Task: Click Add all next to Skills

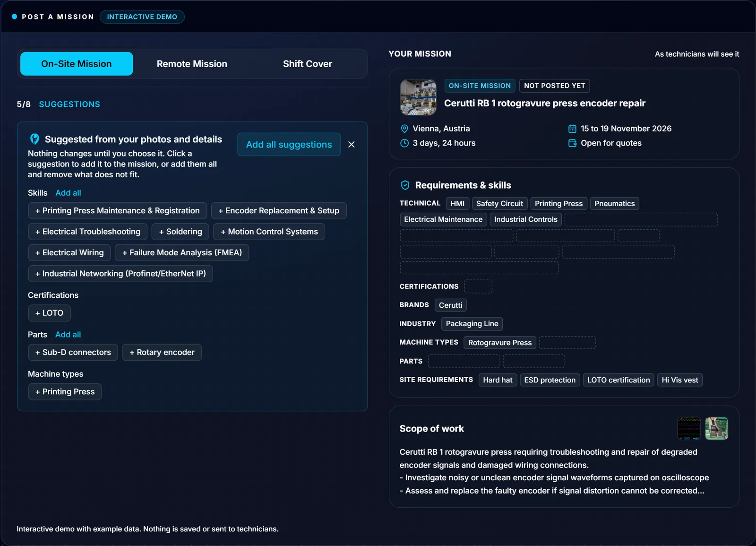Action: tap(68, 193)
